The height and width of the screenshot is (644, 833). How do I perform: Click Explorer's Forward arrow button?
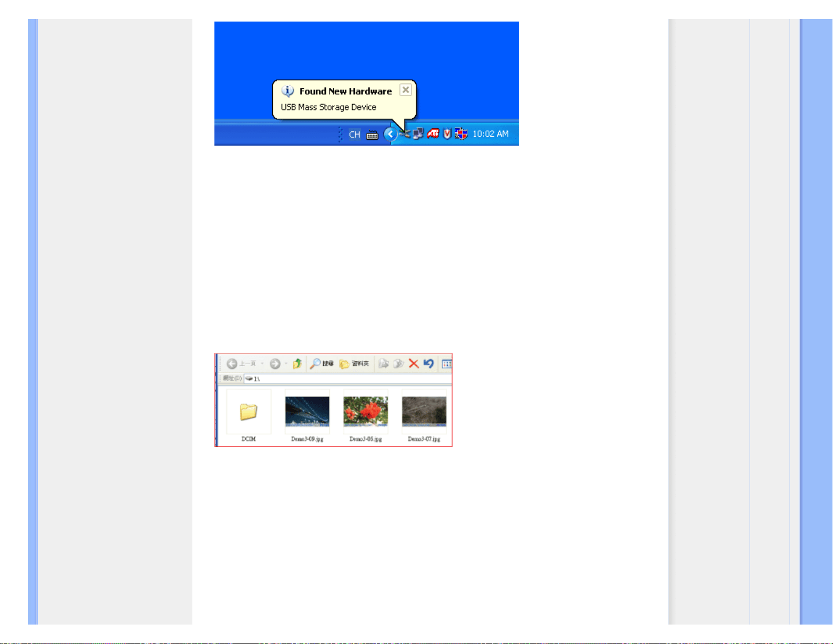[x=275, y=364]
